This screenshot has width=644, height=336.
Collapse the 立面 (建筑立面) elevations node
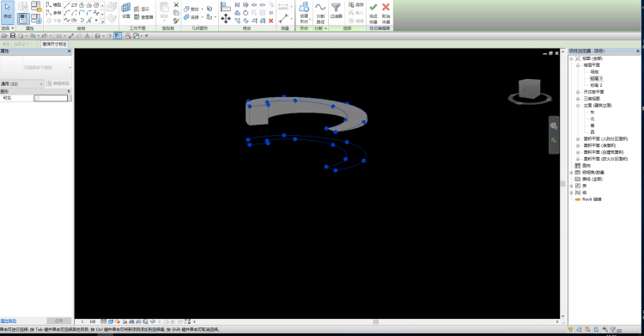coord(578,106)
